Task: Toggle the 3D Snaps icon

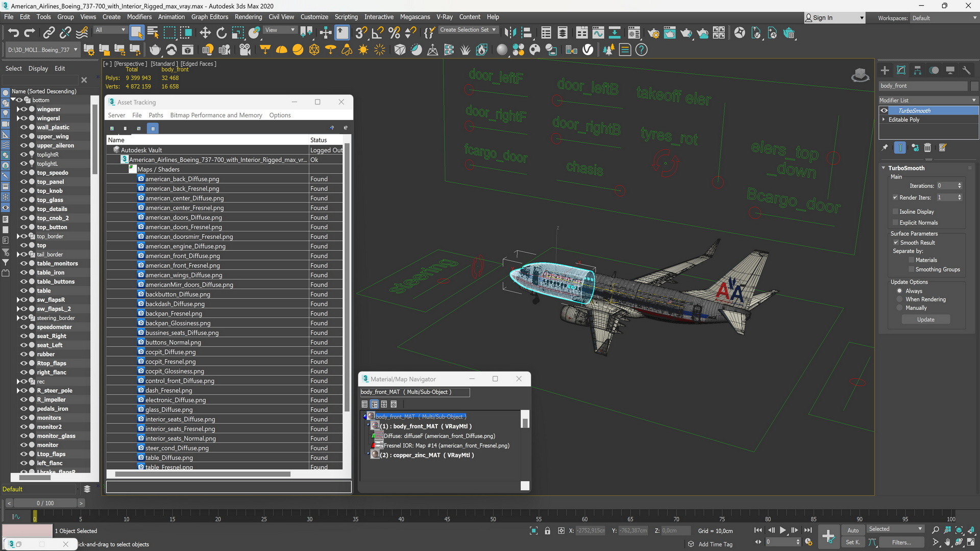Action: pos(361,33)
